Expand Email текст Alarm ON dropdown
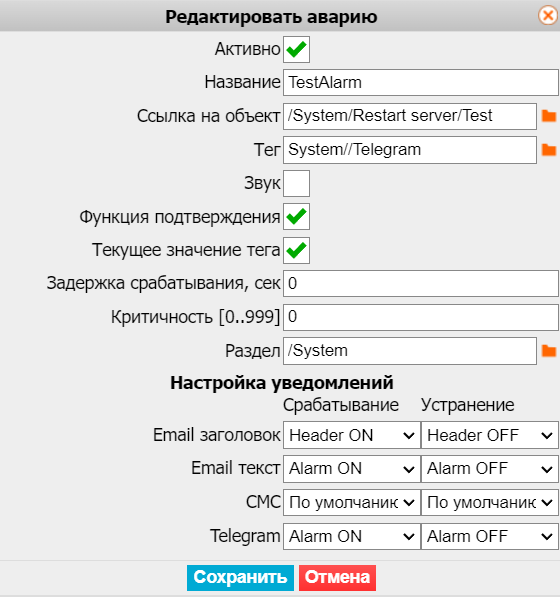The width and height of the screenshot is (560, 597). pos(351,468)
